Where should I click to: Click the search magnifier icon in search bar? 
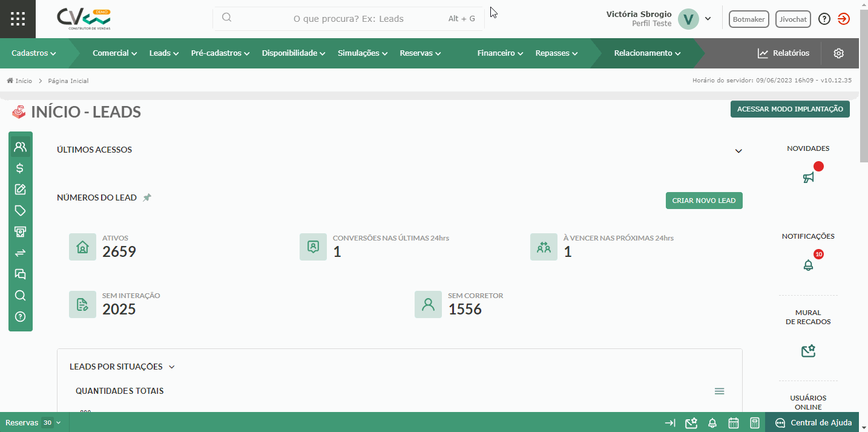click(227, 18)
